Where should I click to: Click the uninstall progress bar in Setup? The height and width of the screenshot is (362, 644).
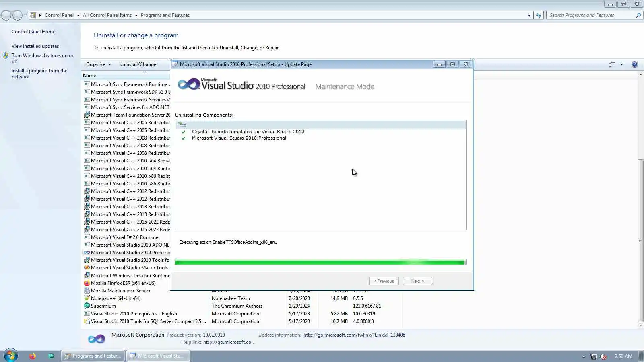(x=321, y=262)
